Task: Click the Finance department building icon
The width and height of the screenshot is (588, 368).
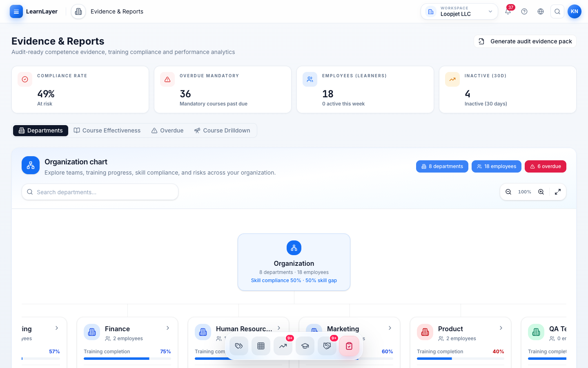Action: (92, 332)
